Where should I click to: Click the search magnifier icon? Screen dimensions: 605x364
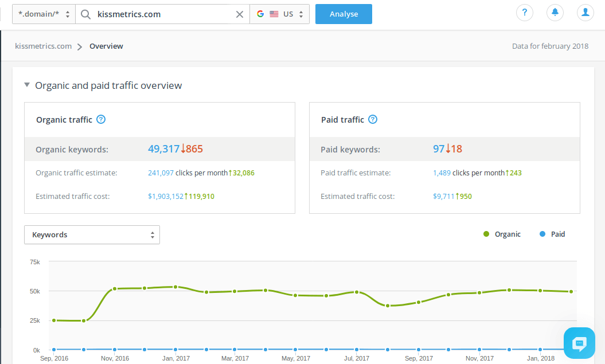click(86, 14)
